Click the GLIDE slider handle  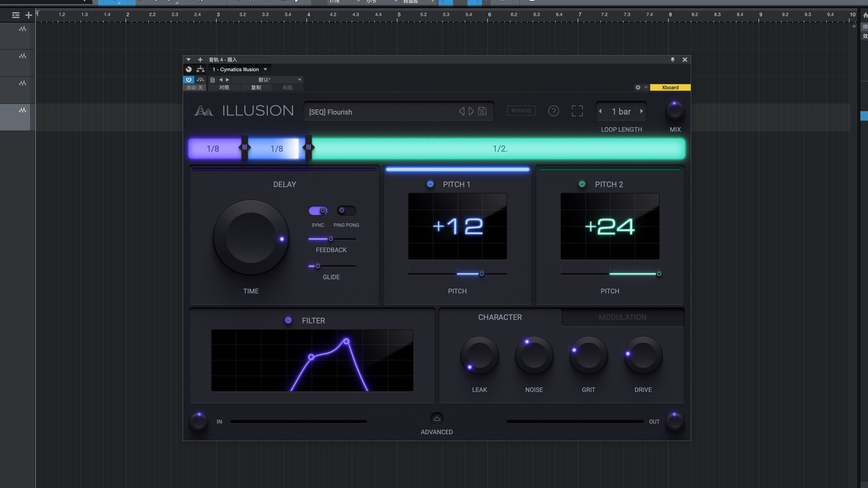click(x=317, y=266)
